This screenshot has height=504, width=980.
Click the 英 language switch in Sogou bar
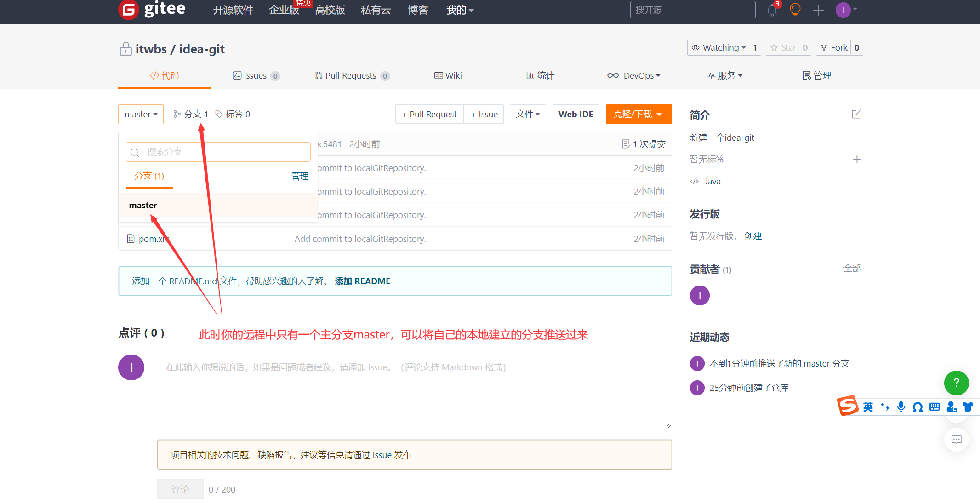click(x=868, y=407)
